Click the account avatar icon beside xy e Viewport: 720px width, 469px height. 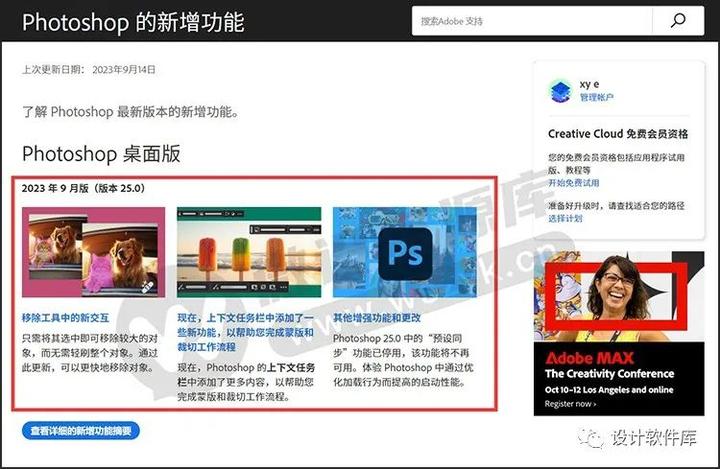pos(560,90)
